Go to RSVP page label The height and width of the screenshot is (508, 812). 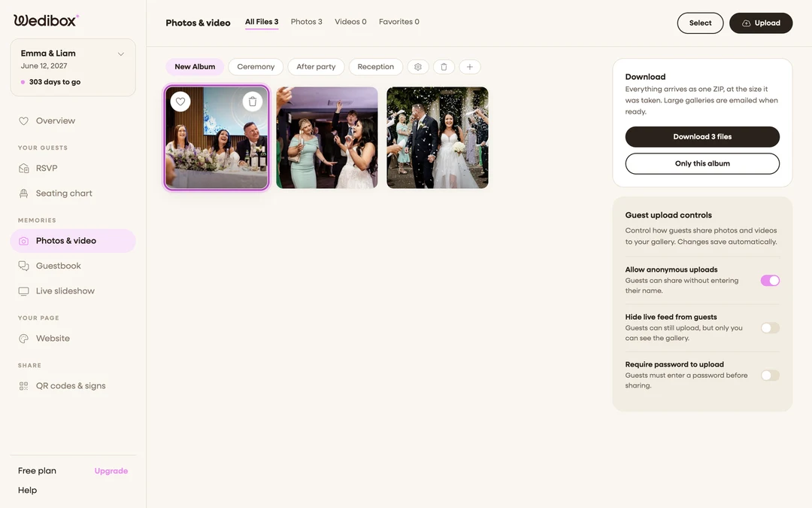(47, 169)
